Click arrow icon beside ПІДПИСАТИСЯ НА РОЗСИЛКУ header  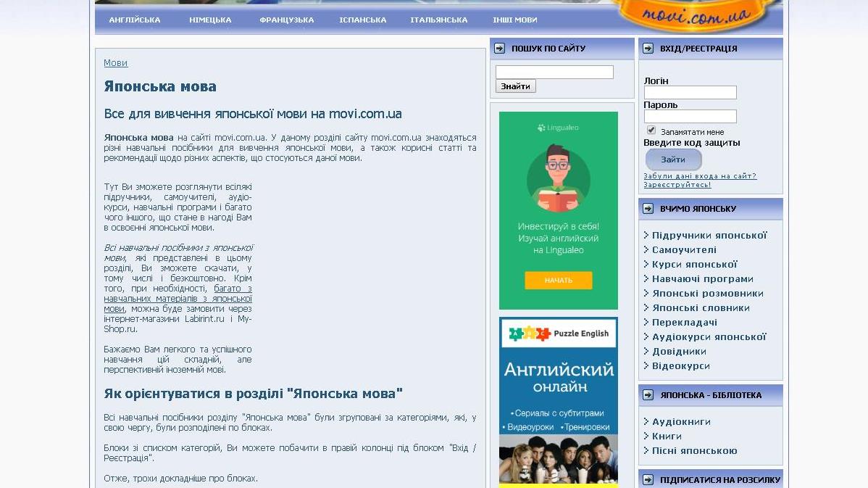click(x=648, y=480)
